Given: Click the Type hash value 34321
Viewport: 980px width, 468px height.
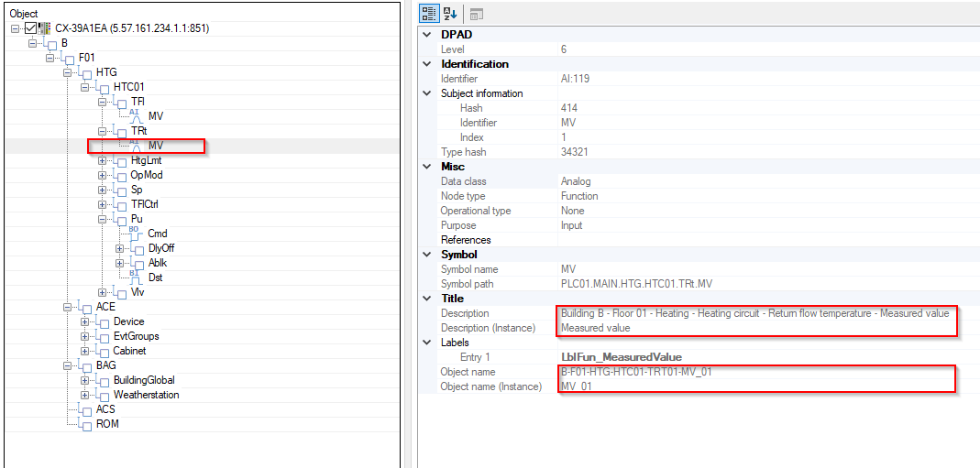Looking at the screenshot, I should [573, 152].
